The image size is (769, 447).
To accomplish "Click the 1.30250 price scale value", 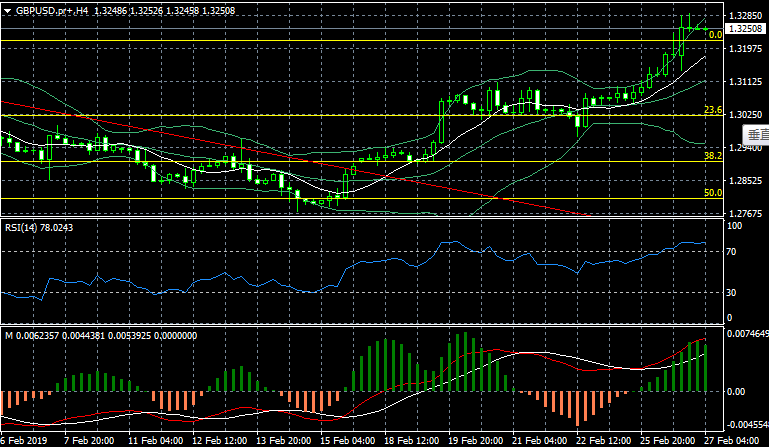I will 745,114.
